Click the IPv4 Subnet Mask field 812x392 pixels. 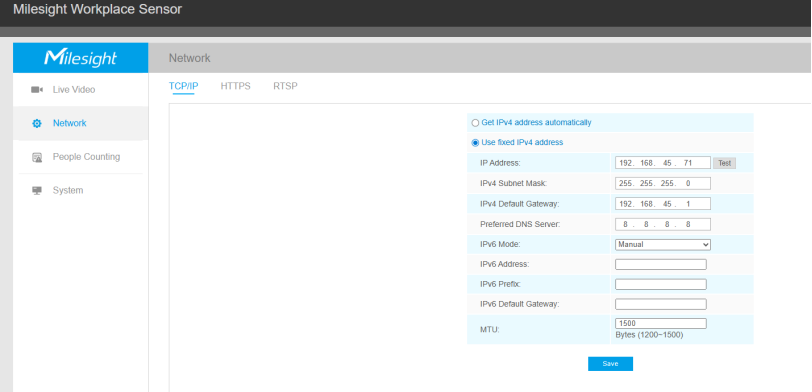coord(663,183)
